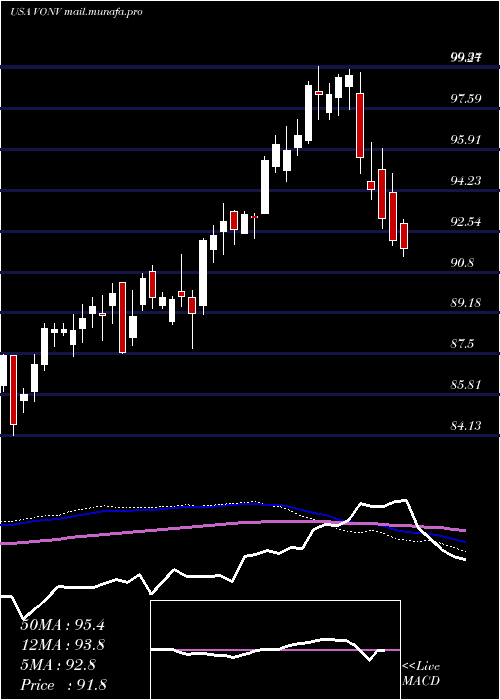This screenshot has height=700, width=500.
Task: Click the 90.8 price axis label
Action: (462, 262)
